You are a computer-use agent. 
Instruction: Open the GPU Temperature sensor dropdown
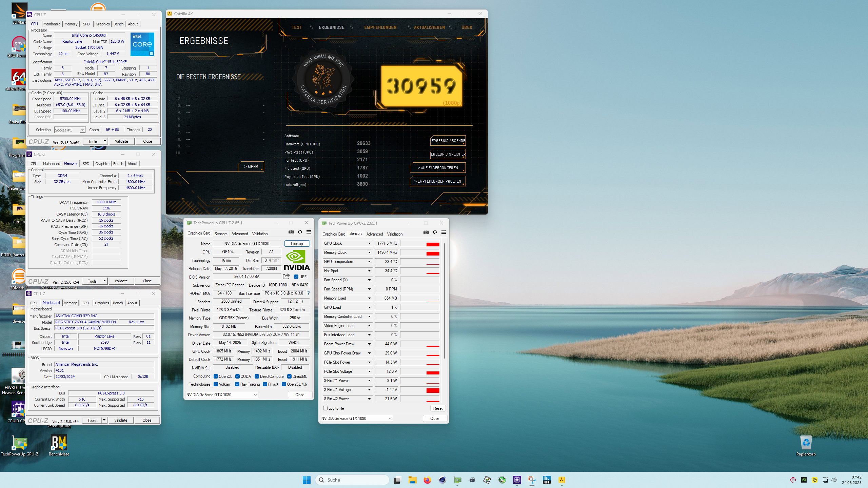[x=369, y=262]
